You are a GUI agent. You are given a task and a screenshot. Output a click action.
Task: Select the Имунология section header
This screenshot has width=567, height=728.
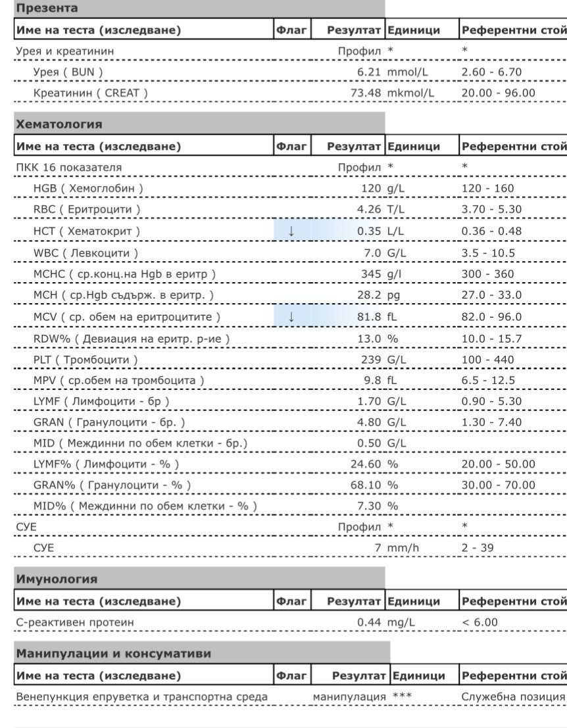57,579
